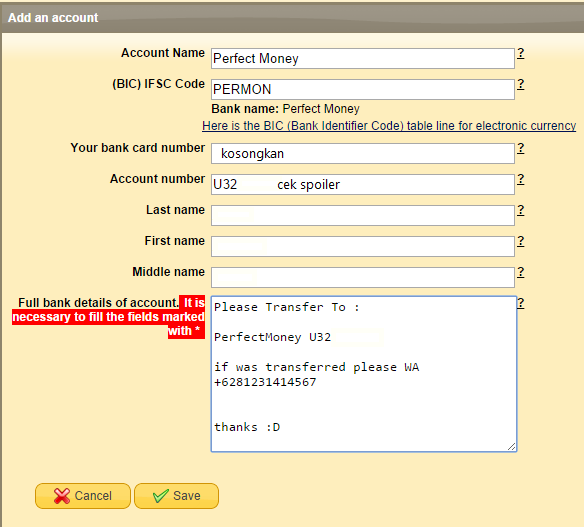584x527 pixels.
Task: Save the account with the Save button
Action: 176,496
